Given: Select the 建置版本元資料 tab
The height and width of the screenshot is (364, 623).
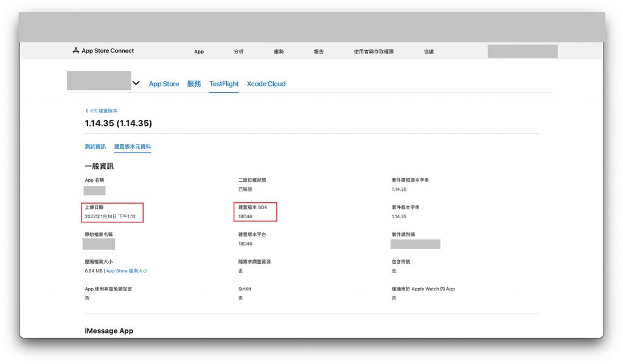Looking at the screenshot, I should 132,146.
